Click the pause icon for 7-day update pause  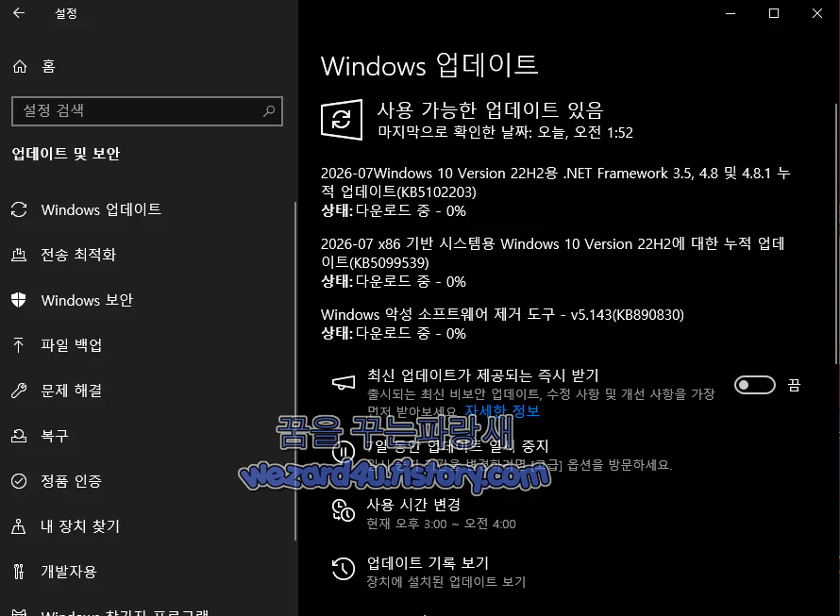click(x=344, y=452)
